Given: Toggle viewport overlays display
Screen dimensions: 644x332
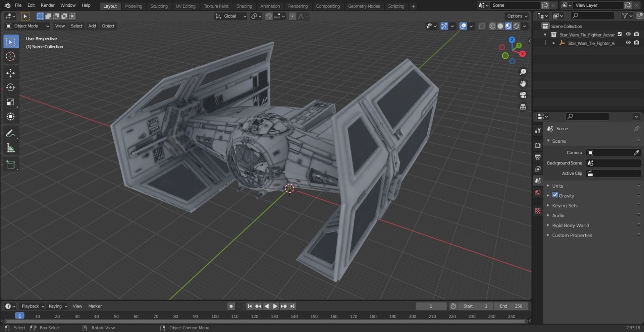Looking at the screenshot, I should tap(463, 26).
